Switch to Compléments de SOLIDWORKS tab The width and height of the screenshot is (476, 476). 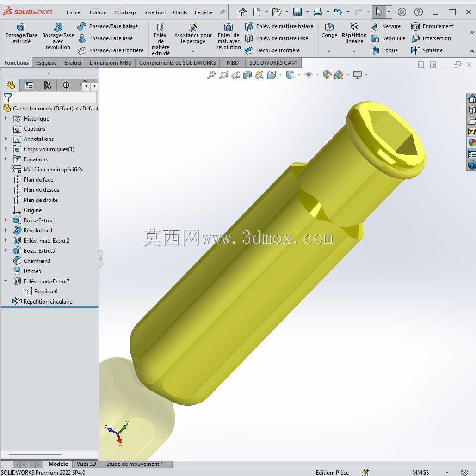tap(178, 62)
